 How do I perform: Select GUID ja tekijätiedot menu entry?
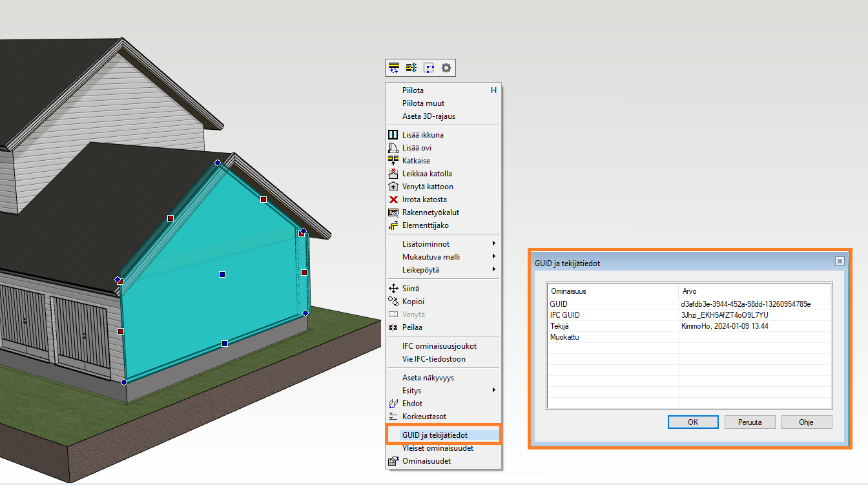[435, 435]
